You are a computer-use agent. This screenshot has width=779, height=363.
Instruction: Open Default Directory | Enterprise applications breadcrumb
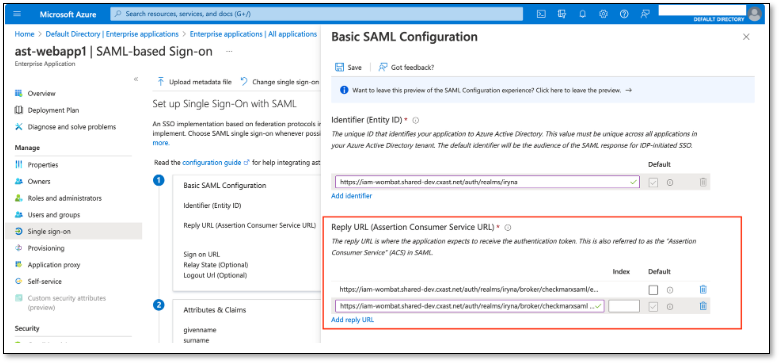(x=112, y=34)
